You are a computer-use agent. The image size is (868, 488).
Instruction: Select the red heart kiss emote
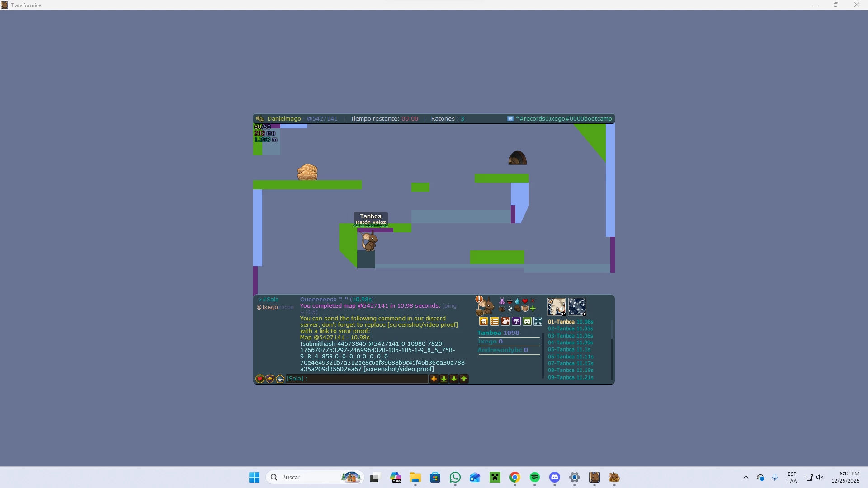525,301
